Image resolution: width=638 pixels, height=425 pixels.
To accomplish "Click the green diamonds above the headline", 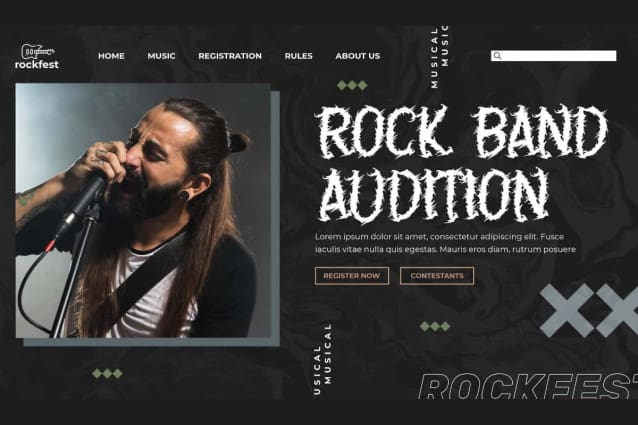I will click(352, 85).
